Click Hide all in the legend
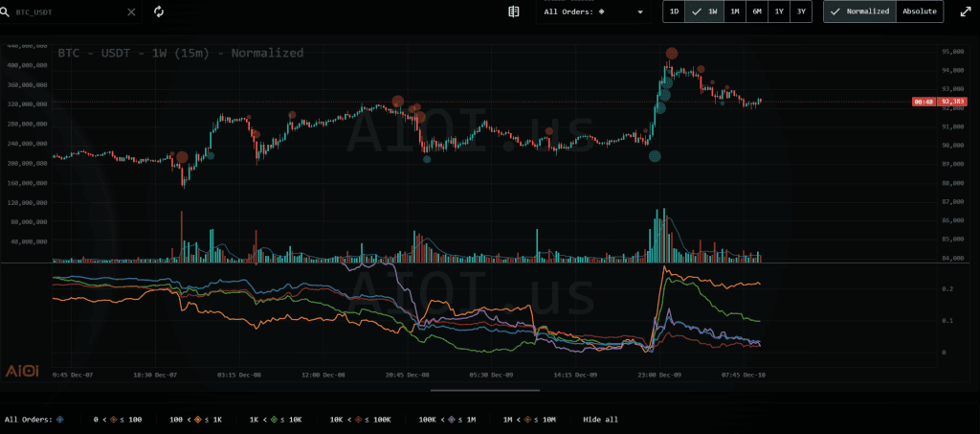This screenshot has width=980, height=434. tap(602, 420)
